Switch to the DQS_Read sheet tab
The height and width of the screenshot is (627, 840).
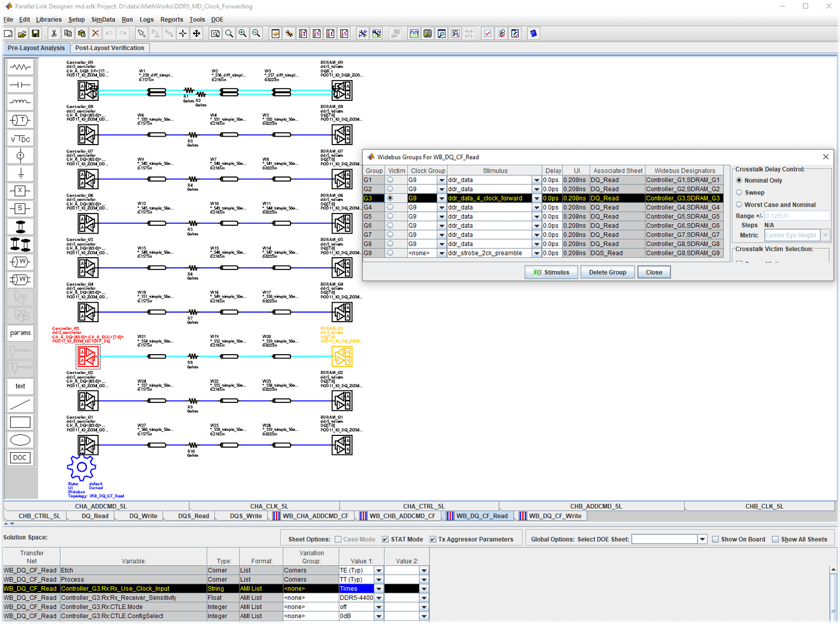(193, 516)
